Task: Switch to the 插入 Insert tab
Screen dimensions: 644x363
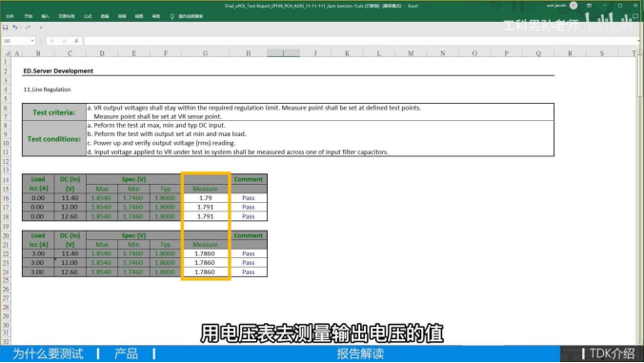Action: coord(46,16)
